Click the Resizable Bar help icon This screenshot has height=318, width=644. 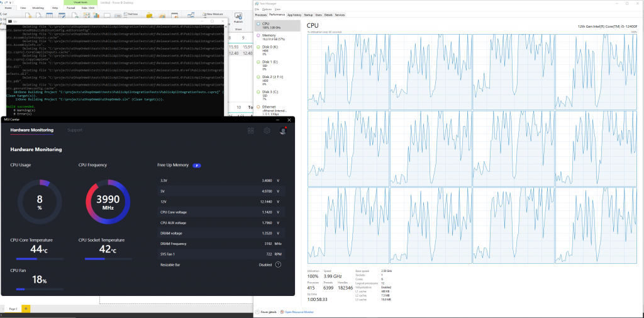pos(278,264)
